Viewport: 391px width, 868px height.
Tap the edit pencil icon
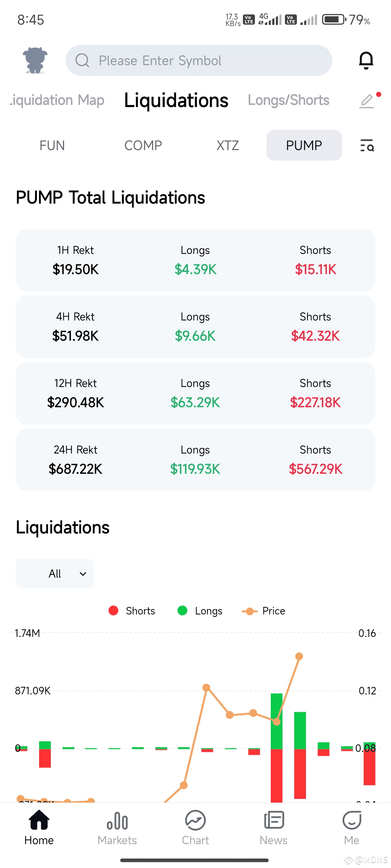point(367,101)
